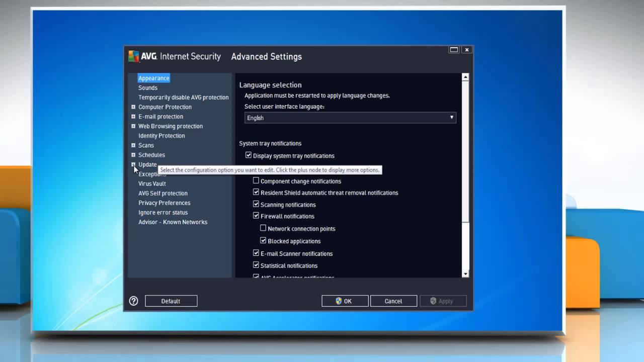
Task: Open Temporarily disable AVG protection settings
Action: pyautogui.click(x=184, y=97)
